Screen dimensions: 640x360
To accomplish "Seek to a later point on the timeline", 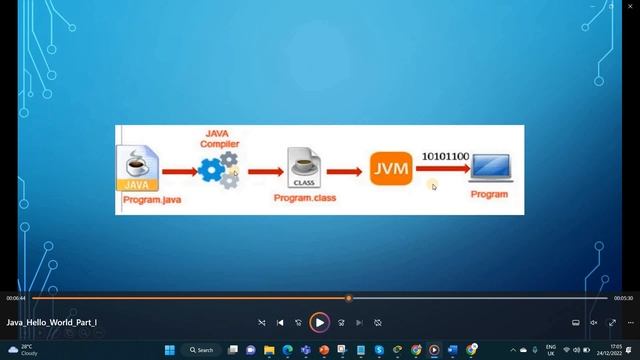I will 480,298.
